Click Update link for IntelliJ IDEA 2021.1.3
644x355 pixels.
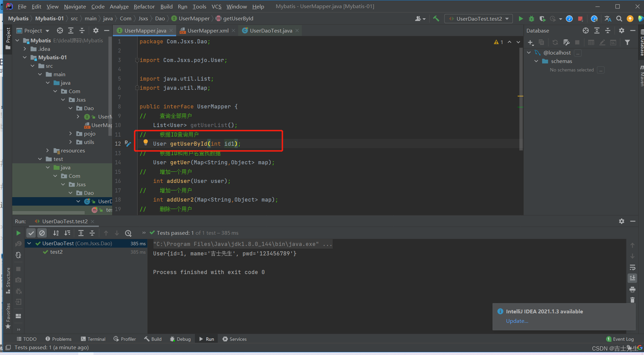pyautogui.click(x=517, y=321)
